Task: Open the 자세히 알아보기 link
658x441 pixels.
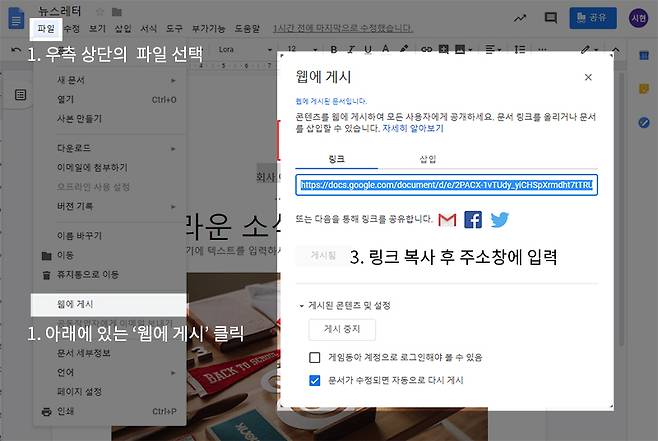Action: coord(413,128)
